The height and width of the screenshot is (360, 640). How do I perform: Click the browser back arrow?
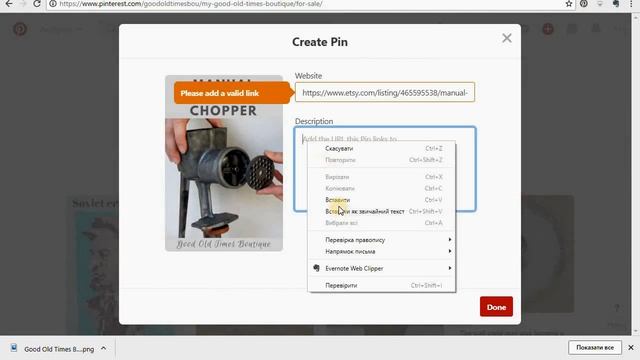click(9, 4)
